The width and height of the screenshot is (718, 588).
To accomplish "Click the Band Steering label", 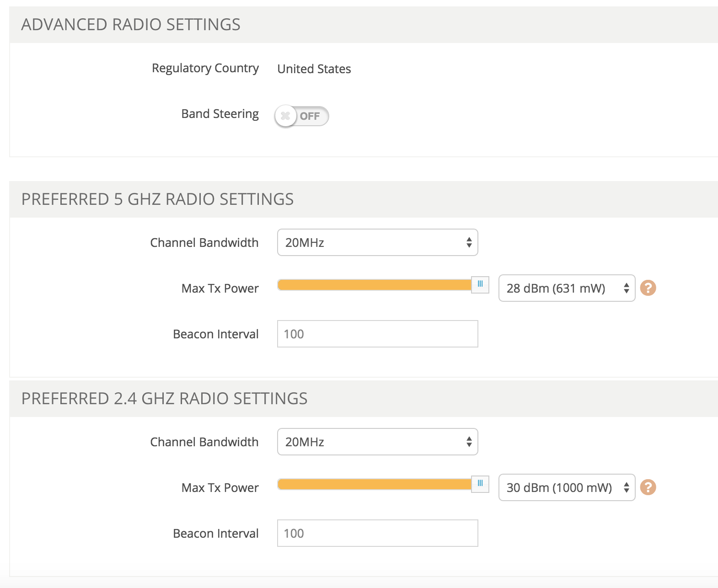I will (220, 114).
